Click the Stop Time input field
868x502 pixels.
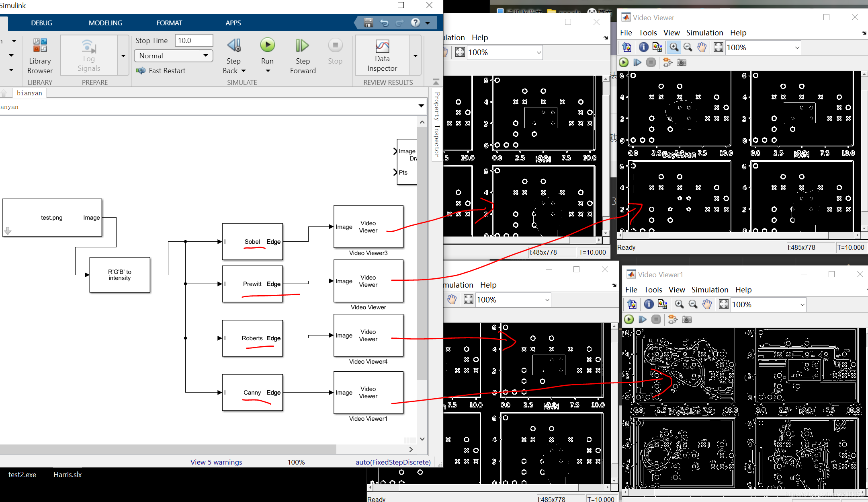(194, 40)
